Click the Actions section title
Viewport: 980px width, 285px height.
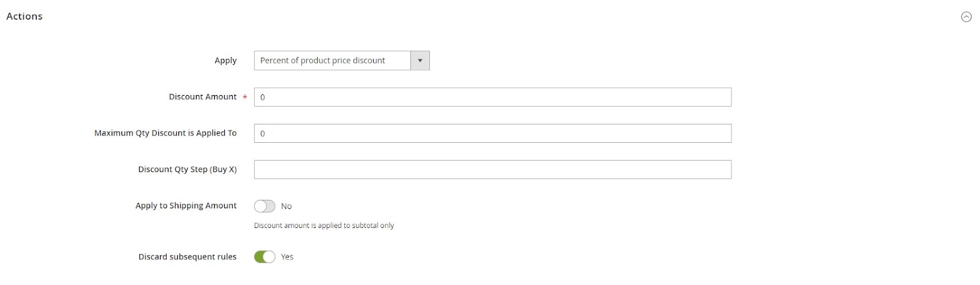click(x=24, y=17)
